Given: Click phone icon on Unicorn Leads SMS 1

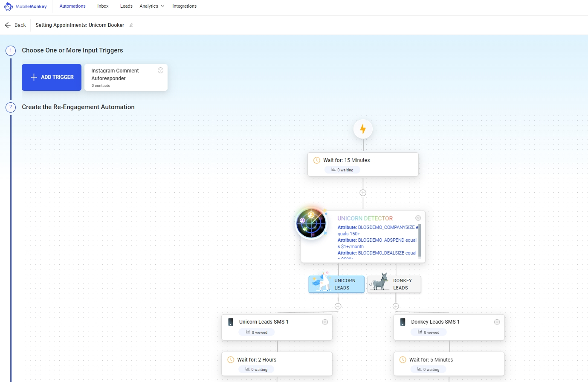Looking at the screenshot, I should tap(231, 322).
